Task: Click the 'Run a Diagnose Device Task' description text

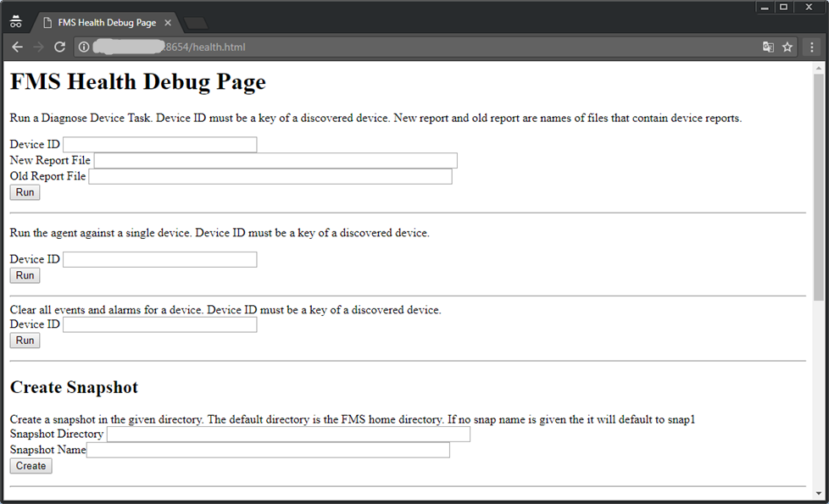Action: tap(376, 118)
